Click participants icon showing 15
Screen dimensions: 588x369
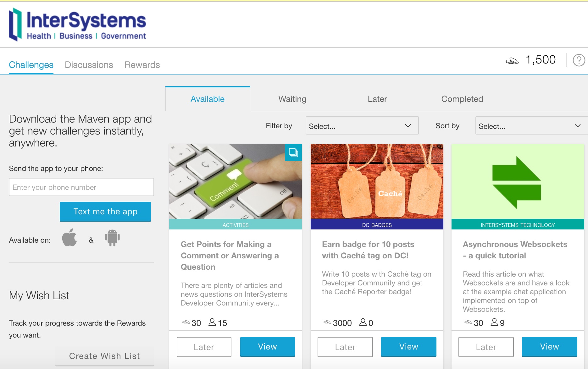(212, 322)
